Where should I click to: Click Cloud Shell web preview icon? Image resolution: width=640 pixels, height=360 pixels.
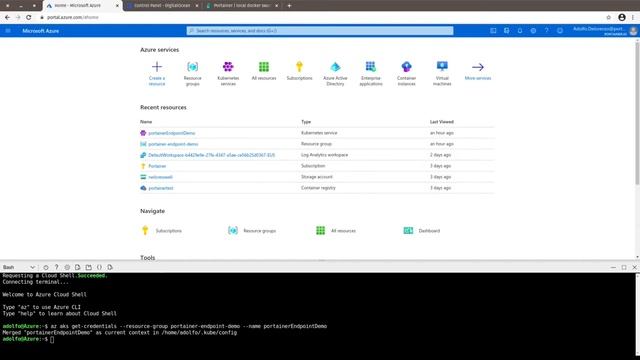(110, 267)
